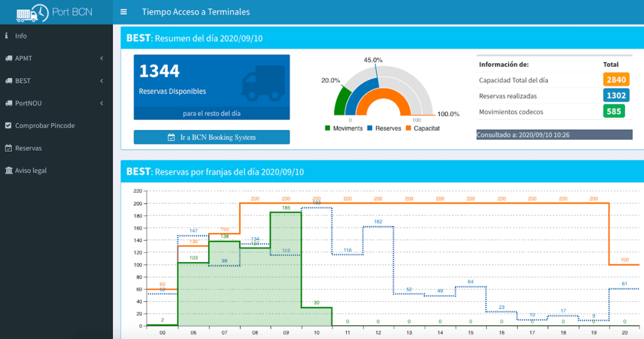644x339 pixels.
Task: Toggle the hamburger sidebar menu
Action: coord(123,12)
